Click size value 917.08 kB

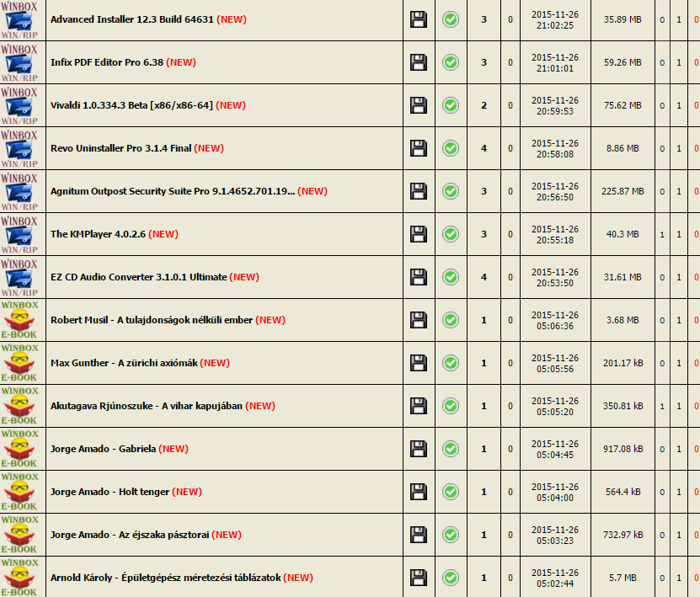623,449
